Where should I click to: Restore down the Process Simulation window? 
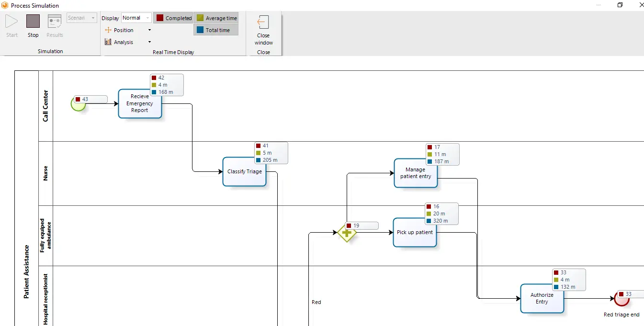[x=620, y=5]
